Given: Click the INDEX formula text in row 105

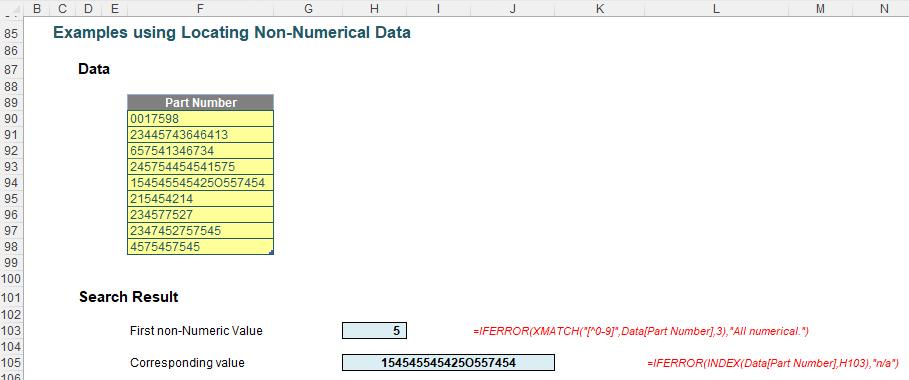Looking at the screenshot, I should click(x=773, y=364).
